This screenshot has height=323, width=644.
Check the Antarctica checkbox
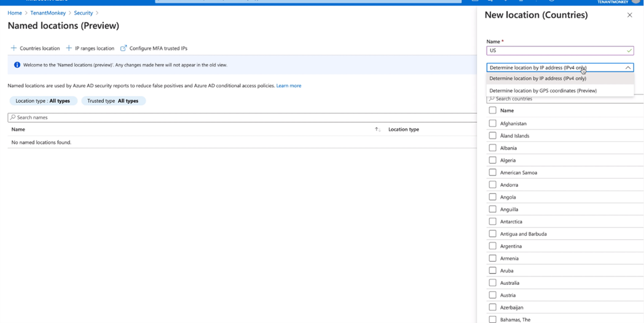coord(493,222)
